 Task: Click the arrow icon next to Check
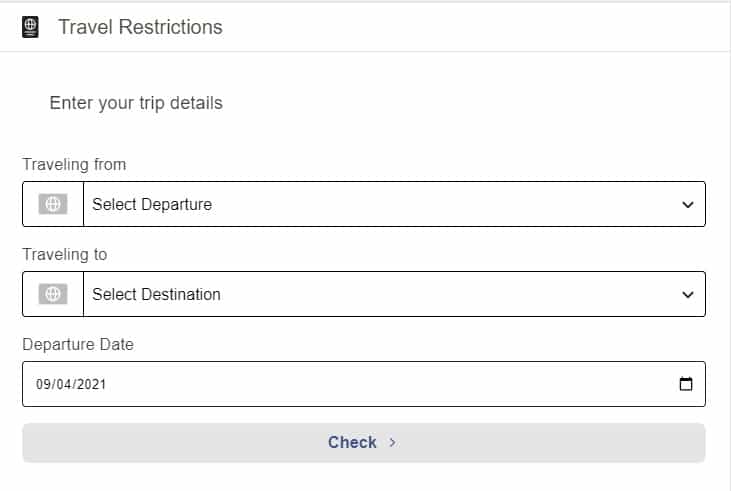393,442
